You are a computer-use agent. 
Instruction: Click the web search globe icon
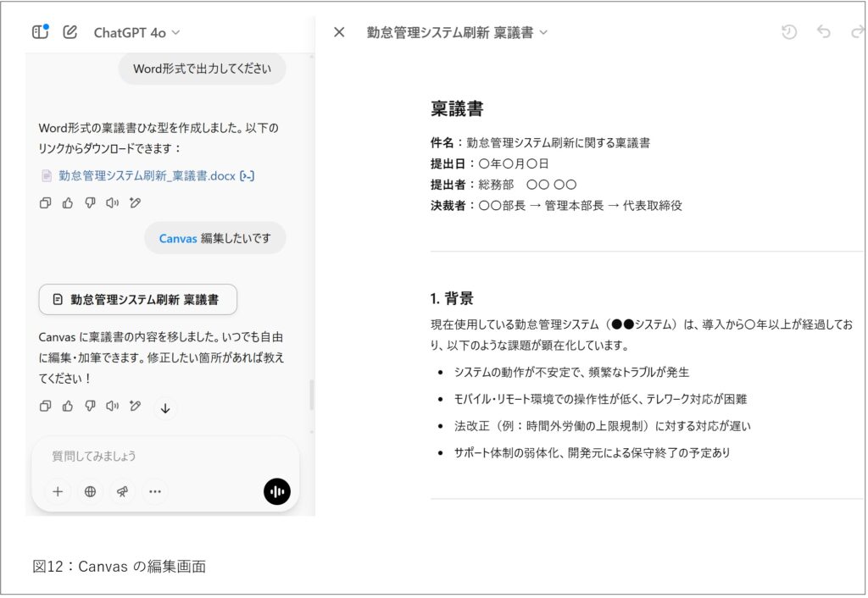(90, 491)
